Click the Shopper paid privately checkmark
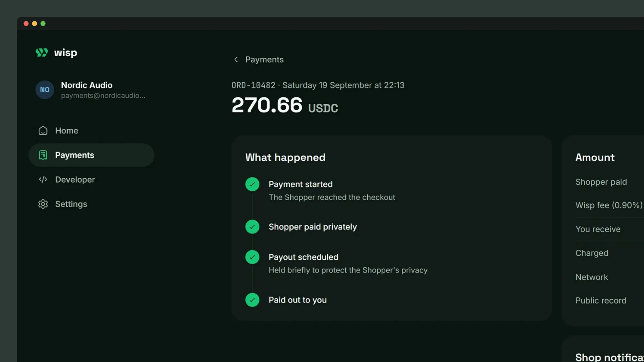 click(252, 227)
